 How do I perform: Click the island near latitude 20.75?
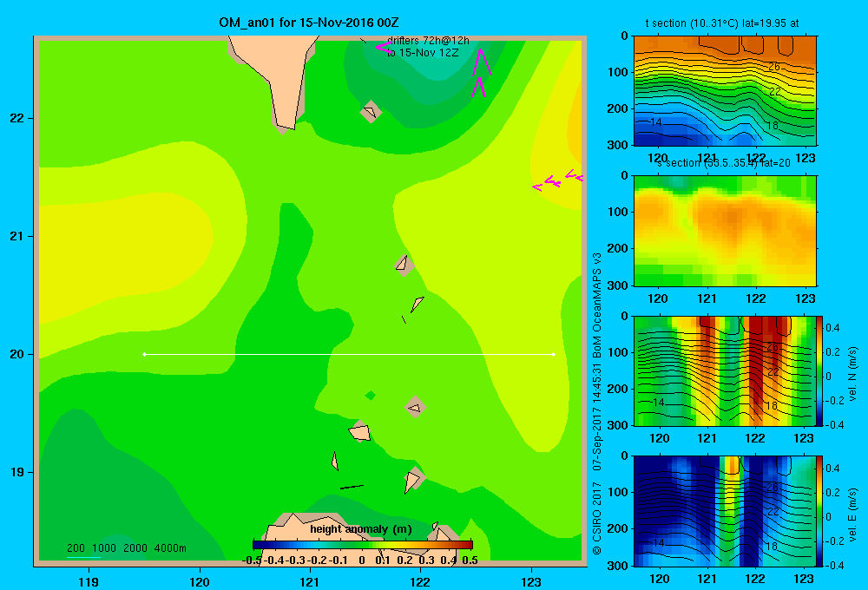(x=404, y=264)
